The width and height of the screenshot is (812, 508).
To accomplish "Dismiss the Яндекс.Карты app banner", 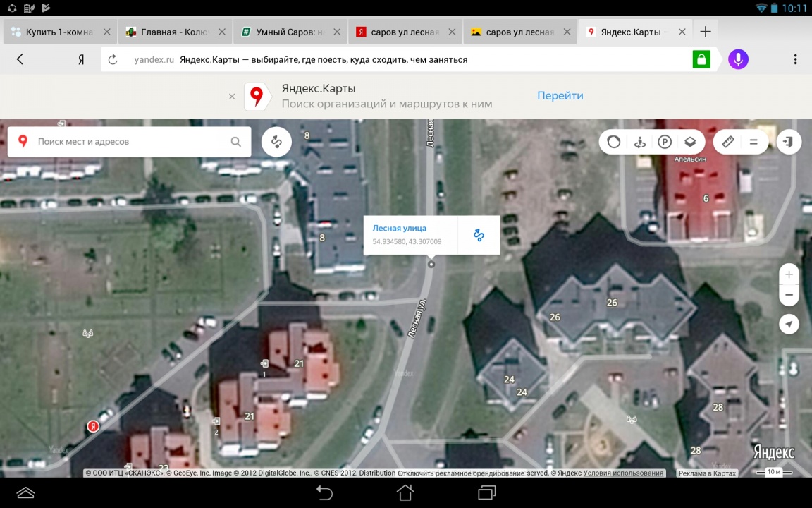I will click(232, 97).
